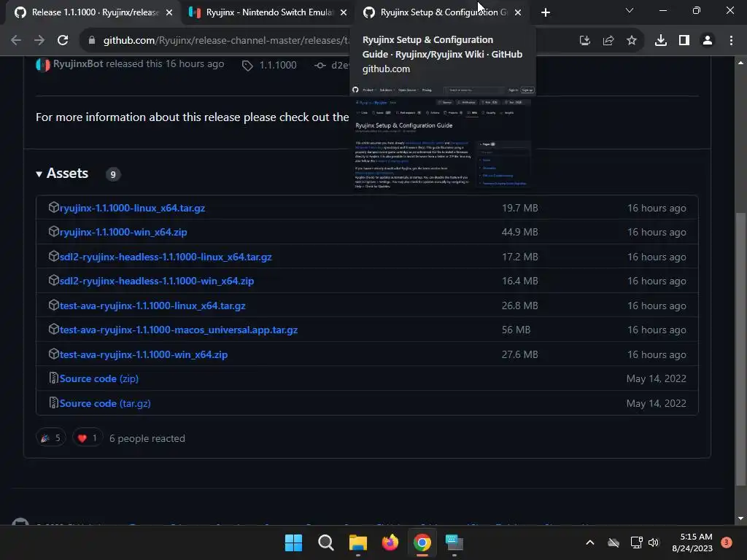Viewport: 747px width, 560px height.
Task: Download Source code (tar.gz)
Action: pyautogui.click(x=105, y=403)
